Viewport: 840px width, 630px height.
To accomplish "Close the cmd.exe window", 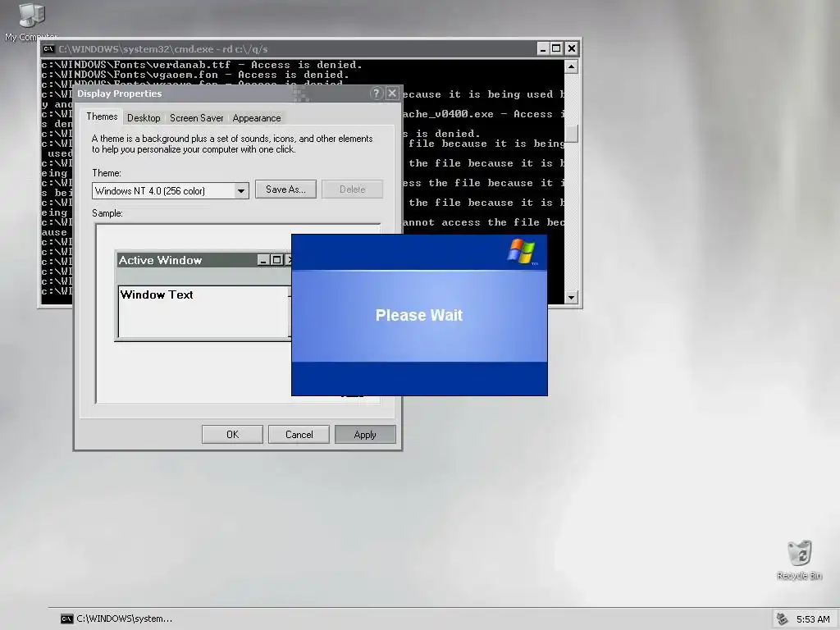I will pos(572,48).
